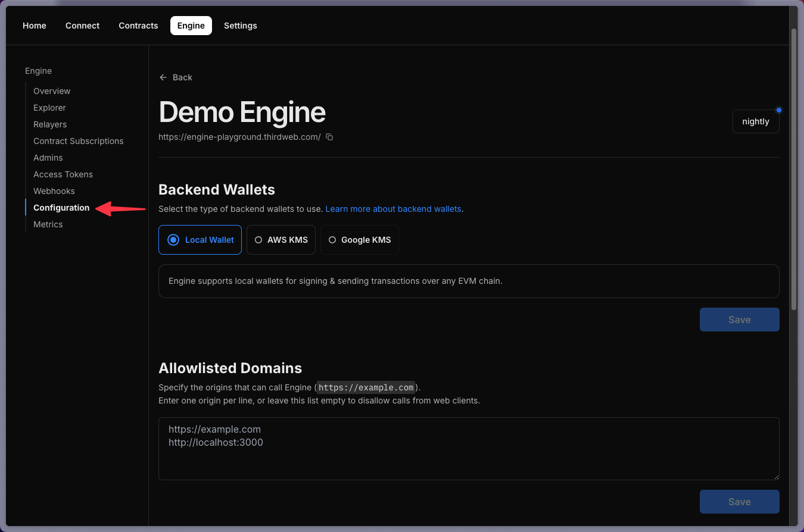Open Contract Subscriptions in the sidebar
Image resolution: width=804 pixels, height=532 pixels.
(79, 141)
